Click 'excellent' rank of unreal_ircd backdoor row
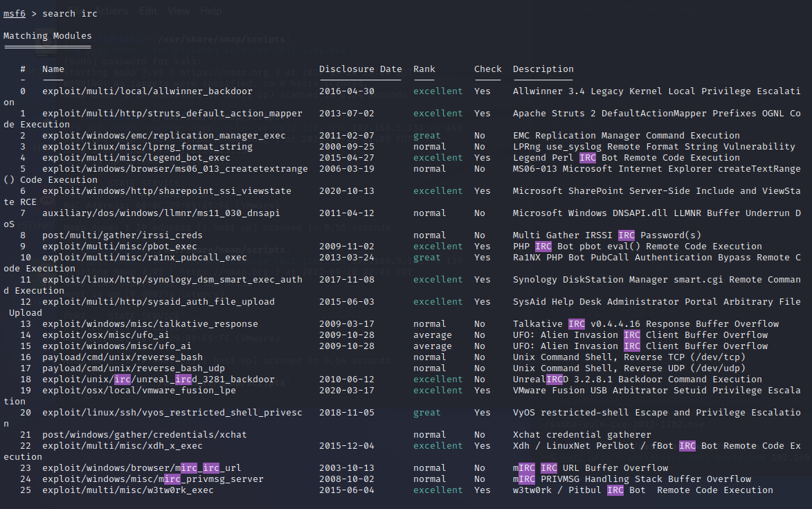The height and width of the screenshot is (509, 812). (x=437, y=379)
